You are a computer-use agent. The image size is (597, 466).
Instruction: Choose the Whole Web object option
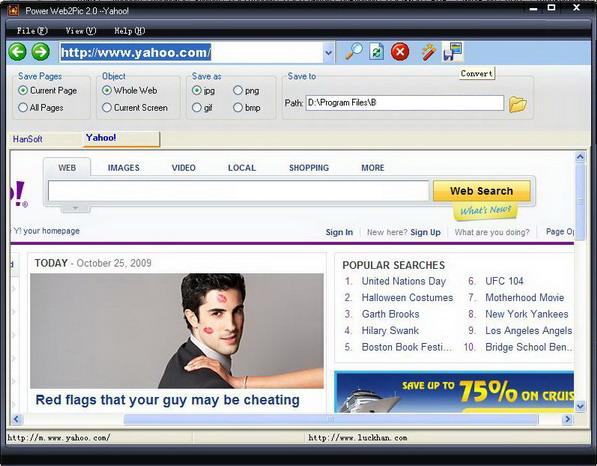point(129,90)
